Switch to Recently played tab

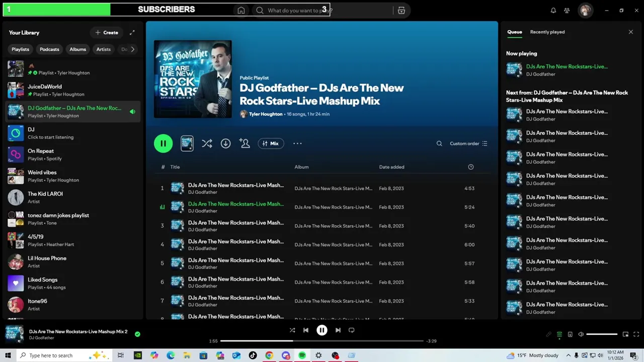pos(547,32)
